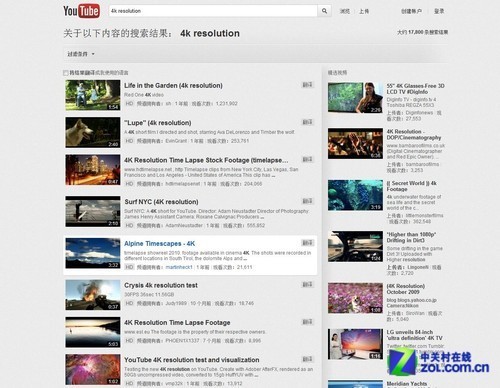Open the upload link in the header

(x=364, y=11)
